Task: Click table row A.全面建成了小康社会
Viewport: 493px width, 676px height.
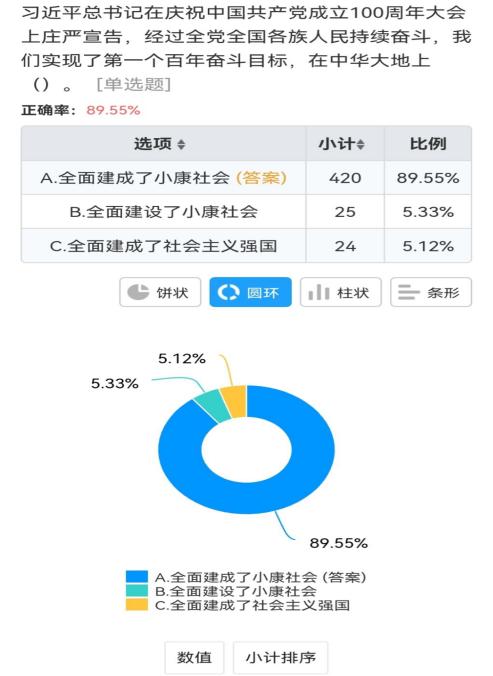Action: click(x=246, y=178)
